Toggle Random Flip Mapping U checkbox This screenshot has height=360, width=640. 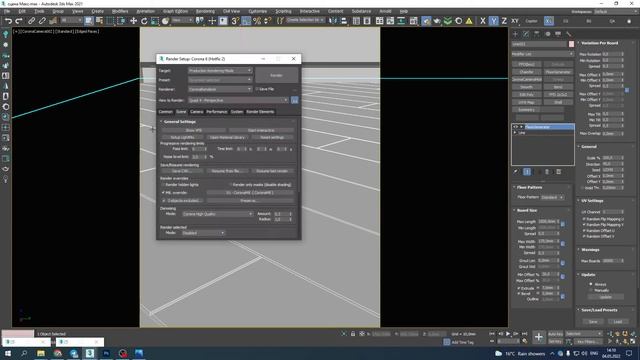click(x=584, y=219)
